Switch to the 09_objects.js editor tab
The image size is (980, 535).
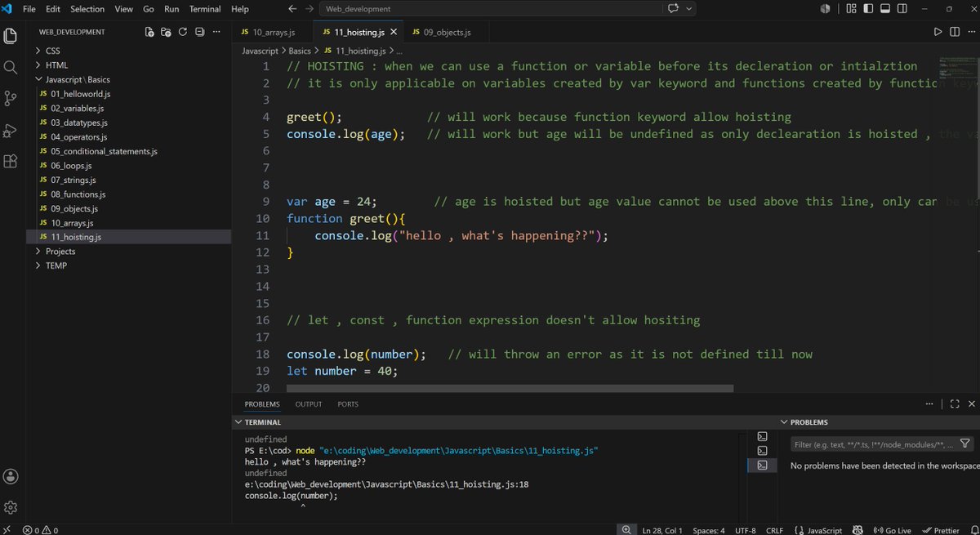(x=445, y=32)
